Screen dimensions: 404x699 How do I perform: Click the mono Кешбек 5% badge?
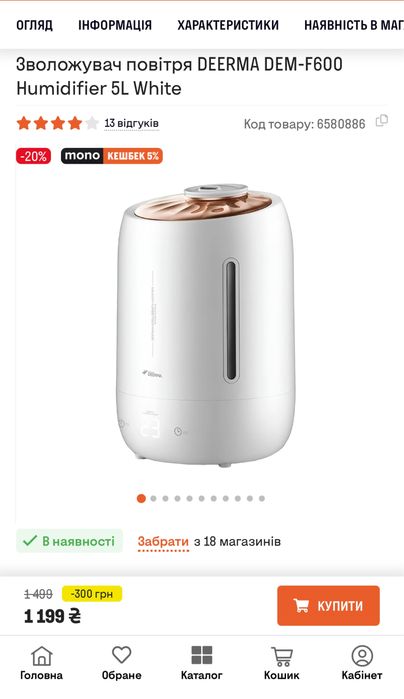(x=111, y=156)
